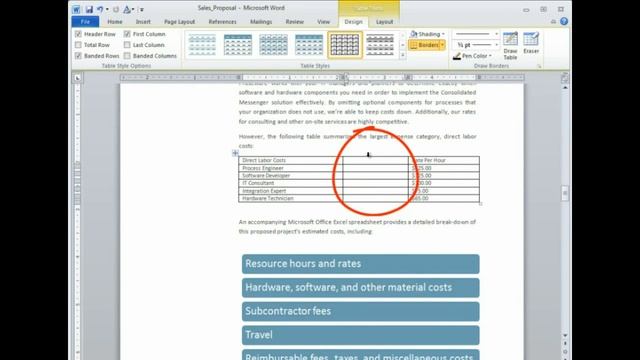Click the 'Process Engineer' table cell
This screenshot has height=360, width=640.
tap(291, 168)
